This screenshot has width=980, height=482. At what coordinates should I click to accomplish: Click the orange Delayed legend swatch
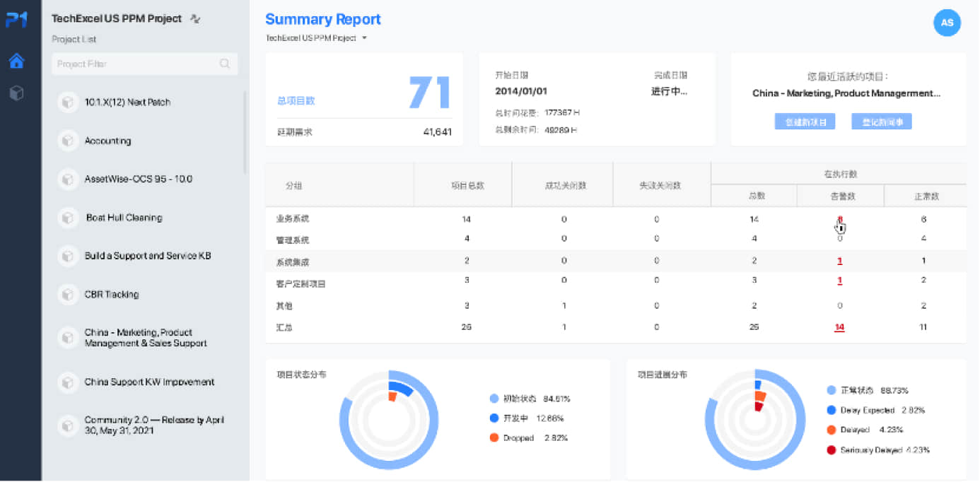[x=831, y=430]
